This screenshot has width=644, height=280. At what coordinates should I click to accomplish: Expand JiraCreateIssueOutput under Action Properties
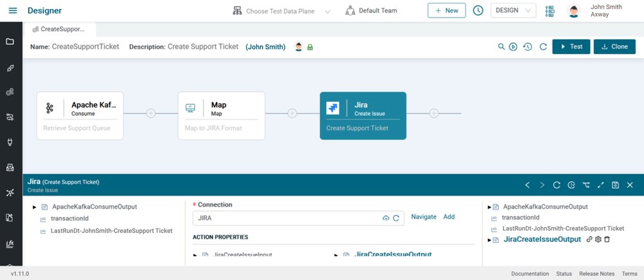coord(336,255)
